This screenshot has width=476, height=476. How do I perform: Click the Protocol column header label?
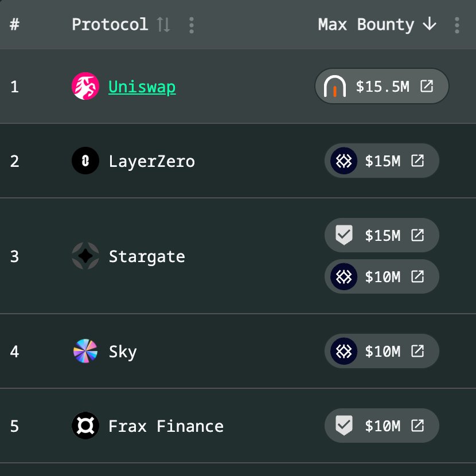(x=110, y=24)
